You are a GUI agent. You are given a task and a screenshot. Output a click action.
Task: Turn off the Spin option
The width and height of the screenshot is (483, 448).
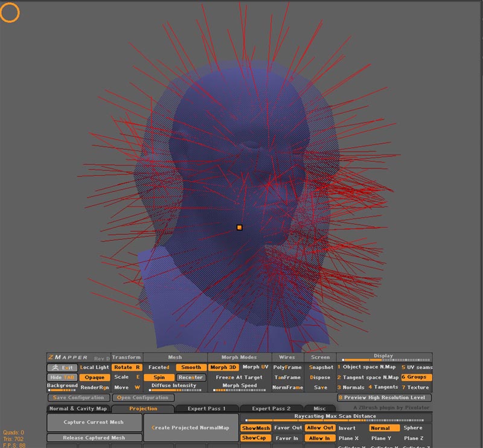click(x=160, y=377)
